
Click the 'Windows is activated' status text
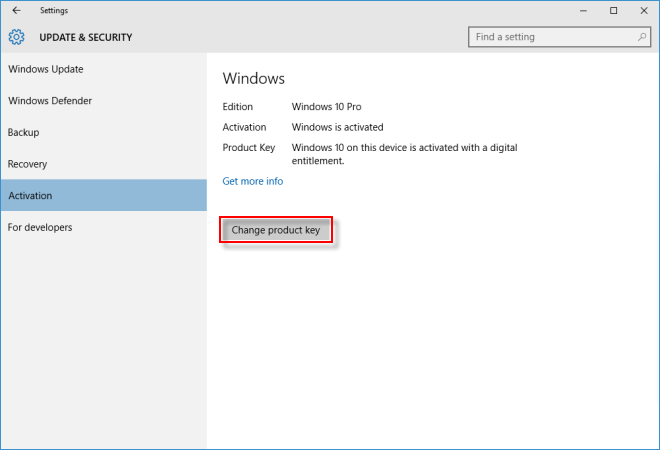(x=337, y=127)
